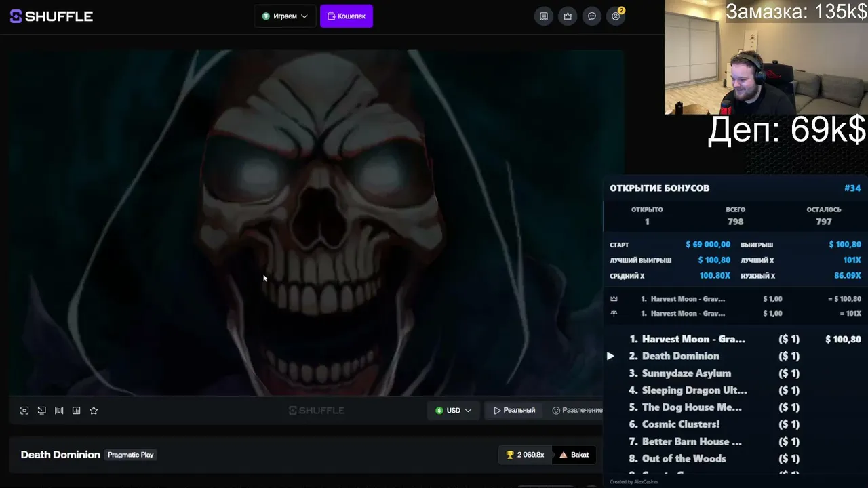The width and height of the screenshot is (868, 488).
Task: Open the USD currency dropdown
Action: (x=454, y=410)
